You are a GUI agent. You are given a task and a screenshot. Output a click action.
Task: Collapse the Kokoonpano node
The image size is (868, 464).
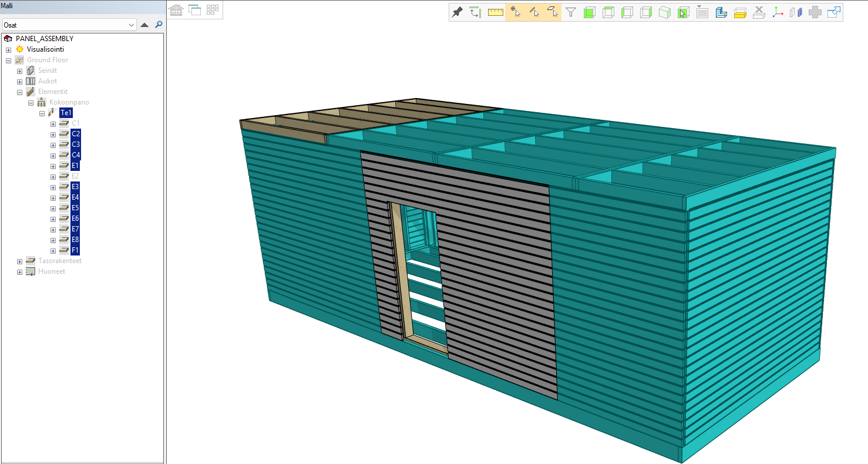tap(31, 102)
